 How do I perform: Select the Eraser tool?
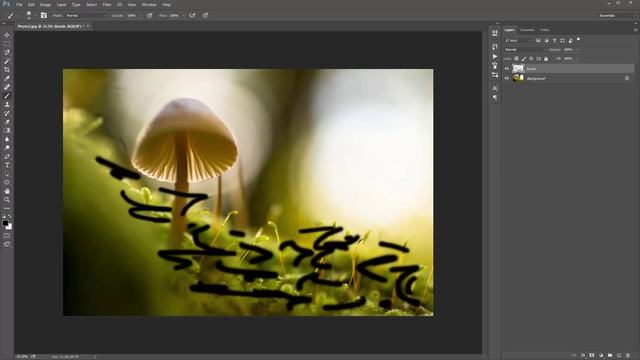pyautogui.click(x=7, y=122)
